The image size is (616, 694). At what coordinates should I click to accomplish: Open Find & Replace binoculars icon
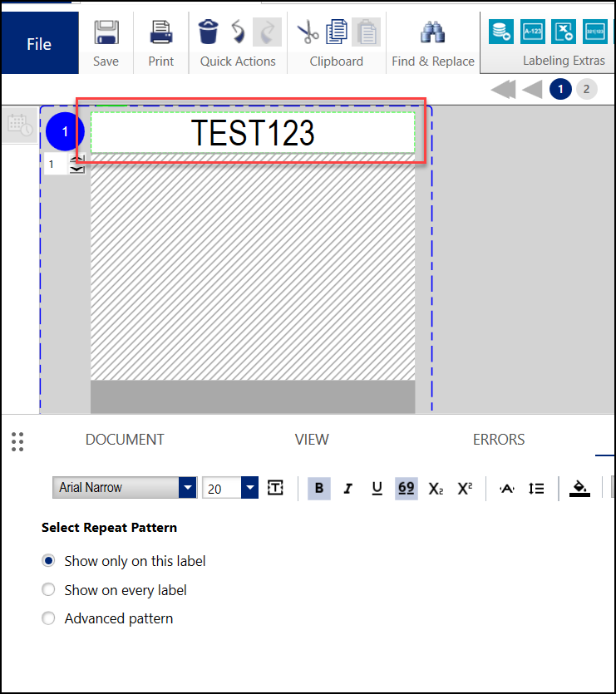click(432, 33)
